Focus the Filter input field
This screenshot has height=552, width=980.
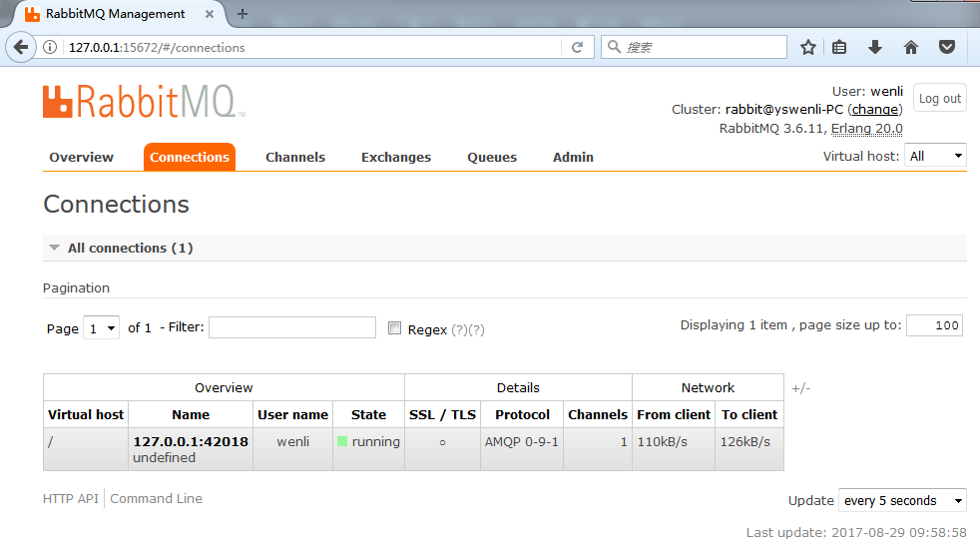click(x=292, y=327)
